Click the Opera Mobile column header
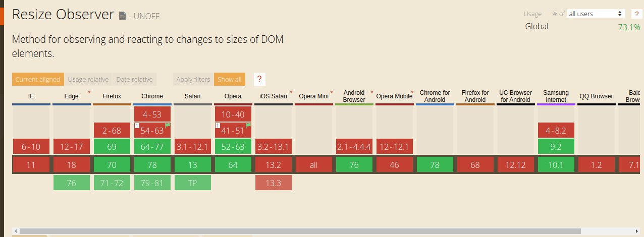The width and height of the screenshot is (644, 237). coord(395,96)
